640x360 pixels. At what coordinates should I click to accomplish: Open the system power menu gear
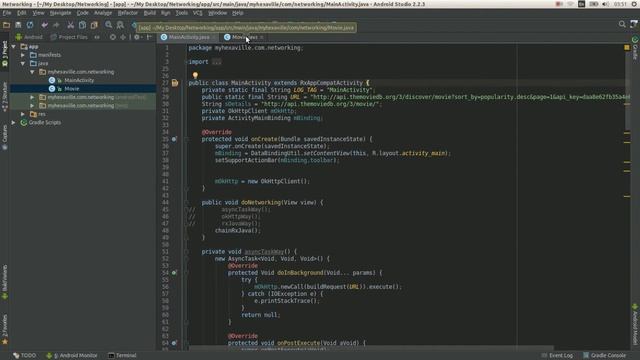coord(635,4)
